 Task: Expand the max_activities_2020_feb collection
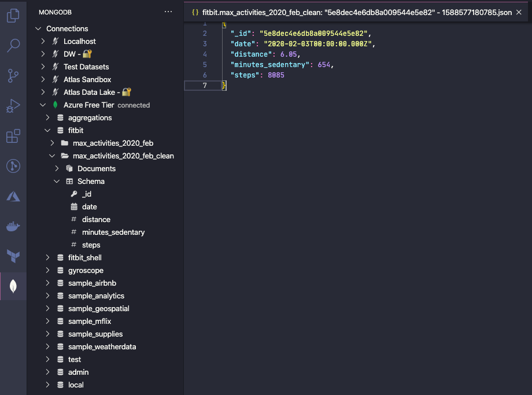pyautogui.click(x=52, y=143)
